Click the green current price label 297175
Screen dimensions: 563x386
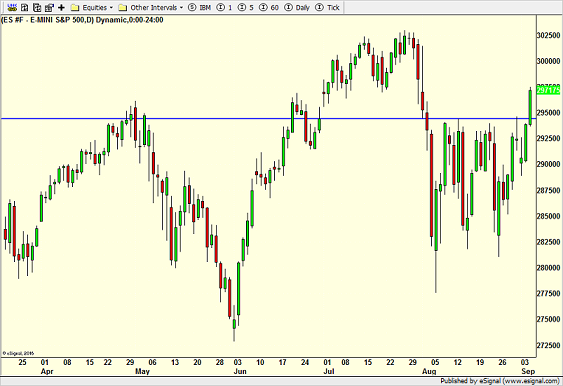(x=548, y=90)
